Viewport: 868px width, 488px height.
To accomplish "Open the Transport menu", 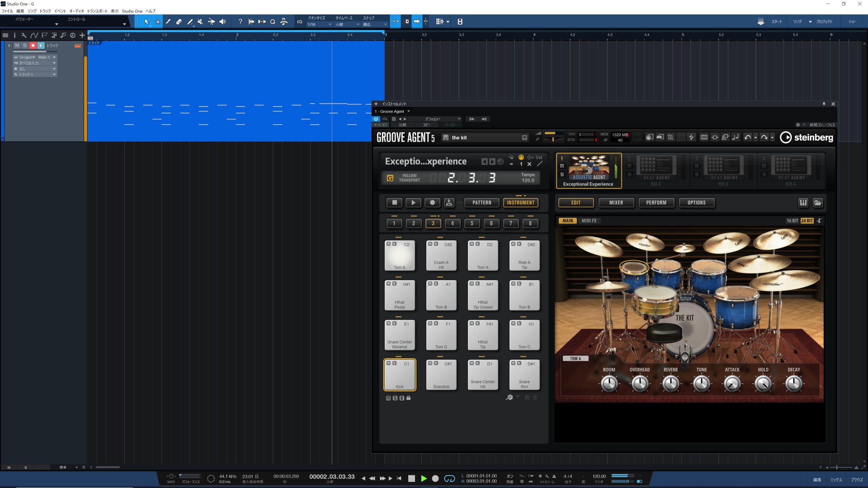I will [97, 11].
